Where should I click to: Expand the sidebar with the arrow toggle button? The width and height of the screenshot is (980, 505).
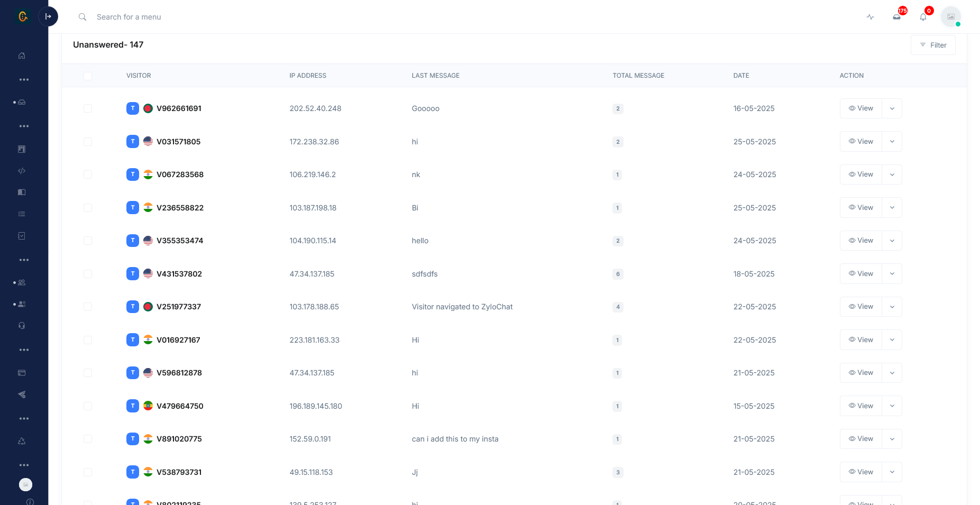click(48, 16)
